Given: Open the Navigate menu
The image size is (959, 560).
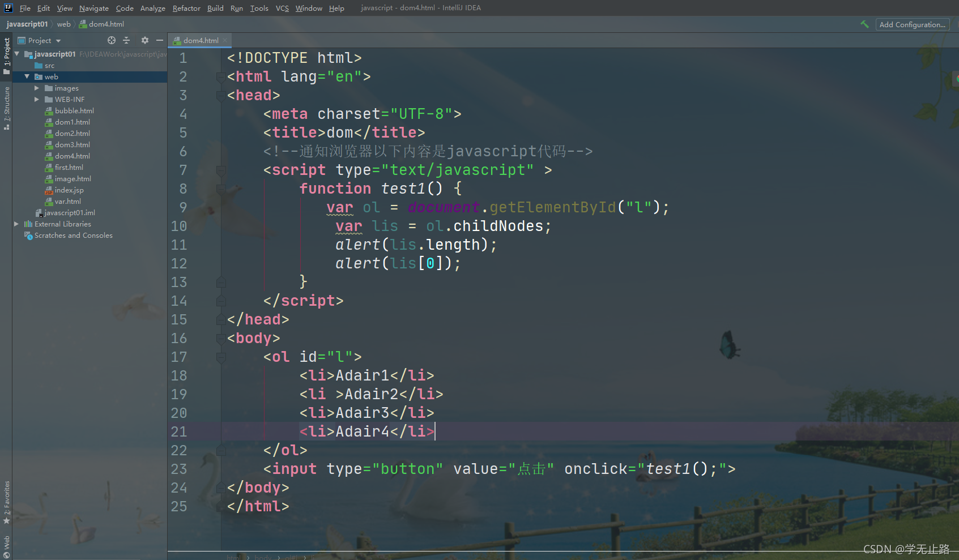Looking at the screenshot, I should pyautogui.click(x=94, y=8).
